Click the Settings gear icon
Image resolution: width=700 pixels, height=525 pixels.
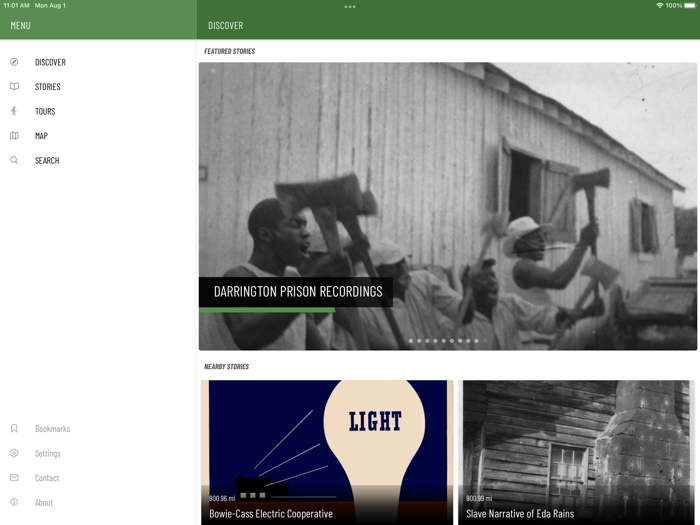14,453
